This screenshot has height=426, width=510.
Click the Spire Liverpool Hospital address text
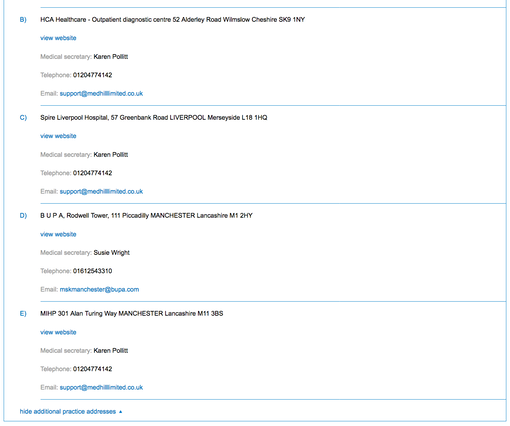[x=154, y=118]
